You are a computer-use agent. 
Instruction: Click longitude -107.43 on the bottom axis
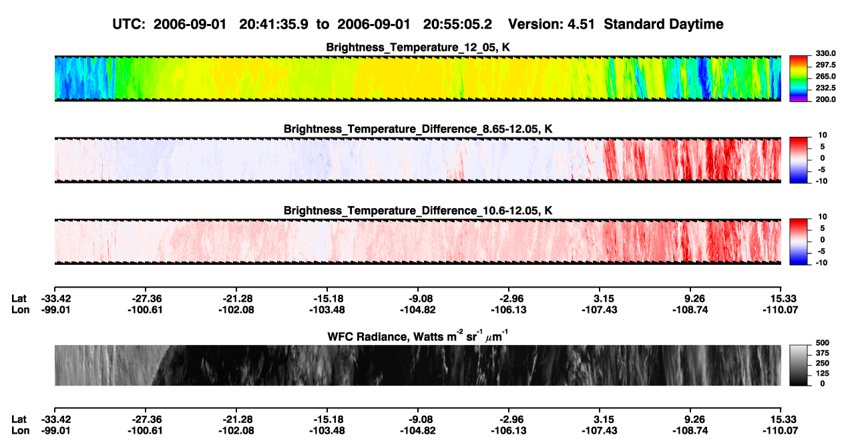pos(600,431)
